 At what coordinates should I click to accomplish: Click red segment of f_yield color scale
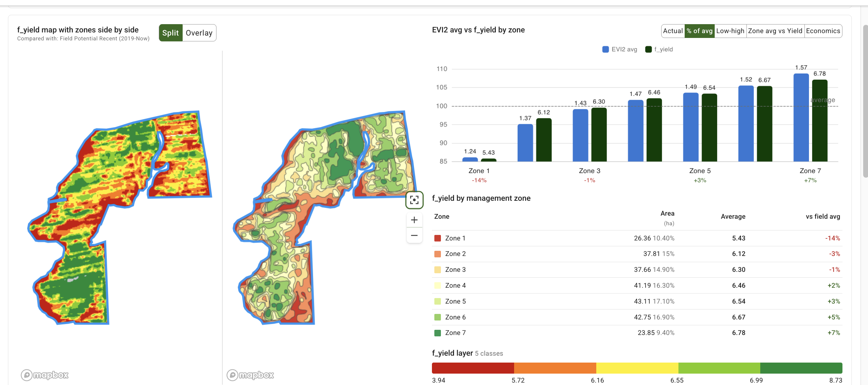pyautogui.click(x=473, y=368)
